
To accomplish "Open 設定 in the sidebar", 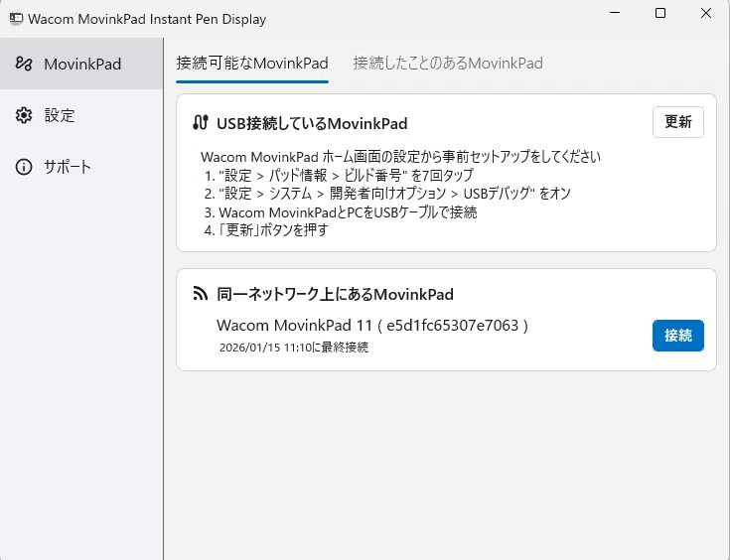I will (81, 115).
